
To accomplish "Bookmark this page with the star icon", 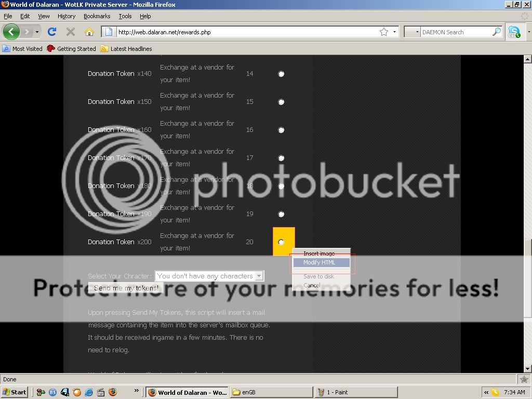I will point(384,32).
